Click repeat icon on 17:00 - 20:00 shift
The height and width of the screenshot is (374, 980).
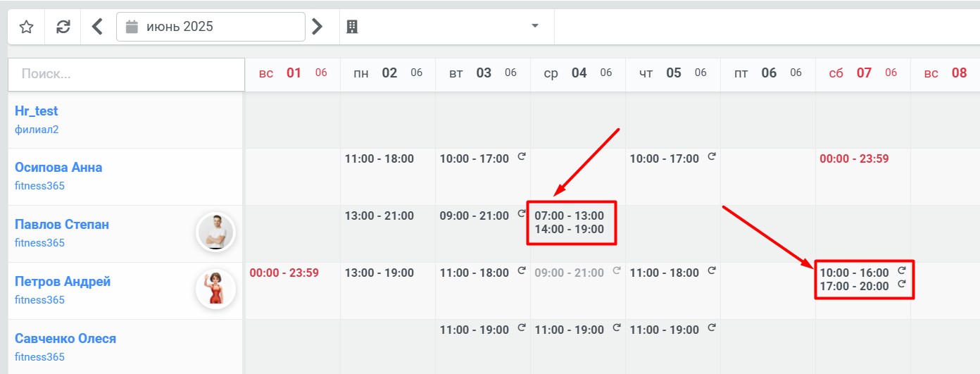pos(902,284)
